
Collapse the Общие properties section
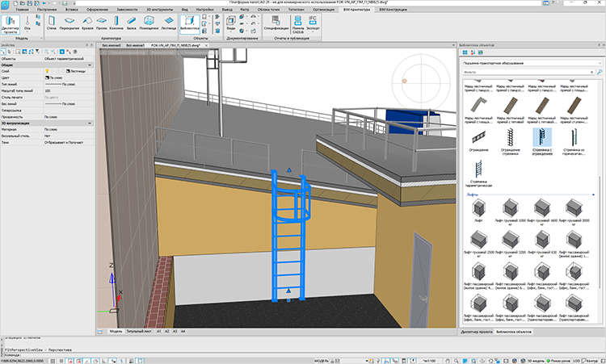(90, 65)
